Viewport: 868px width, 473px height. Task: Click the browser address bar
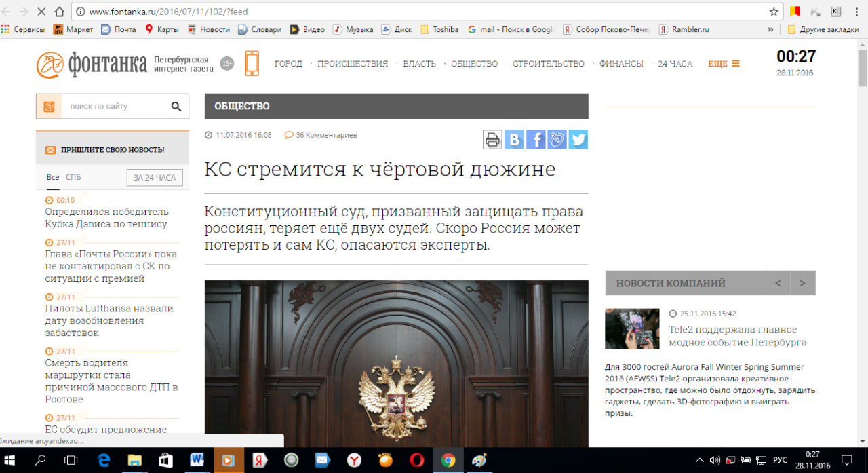[x=427, y=12]
